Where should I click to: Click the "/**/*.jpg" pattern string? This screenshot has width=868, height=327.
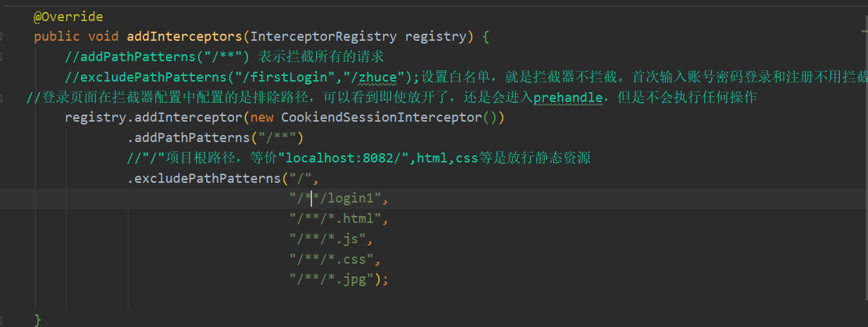(x=332, y=279)
